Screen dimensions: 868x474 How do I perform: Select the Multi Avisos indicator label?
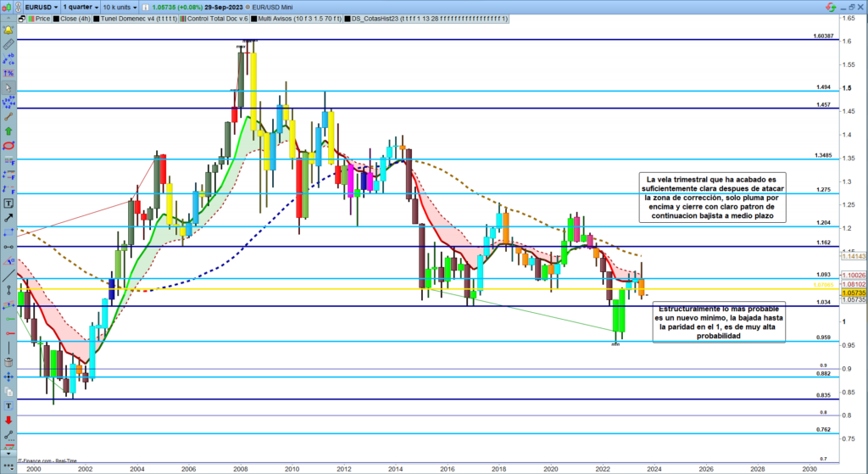point(295,18)
